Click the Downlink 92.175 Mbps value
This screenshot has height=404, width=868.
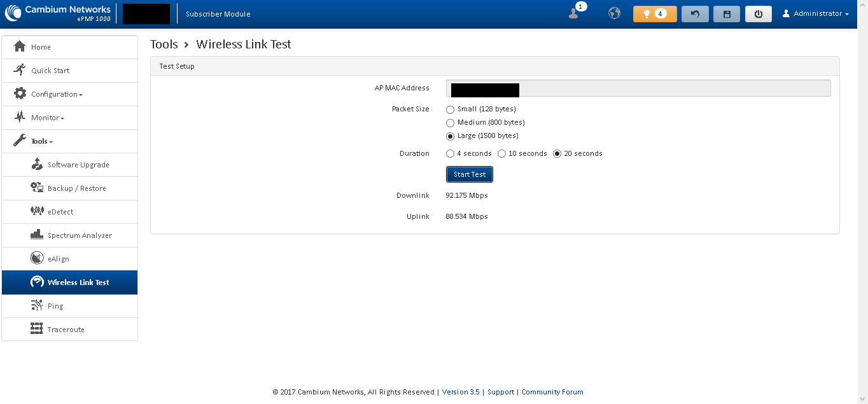tap(467, 195)
